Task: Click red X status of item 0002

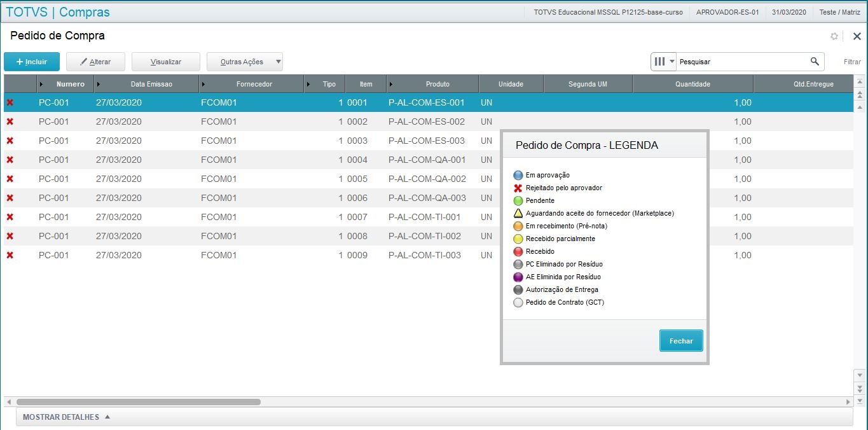Action: click(x=10, y=121)
